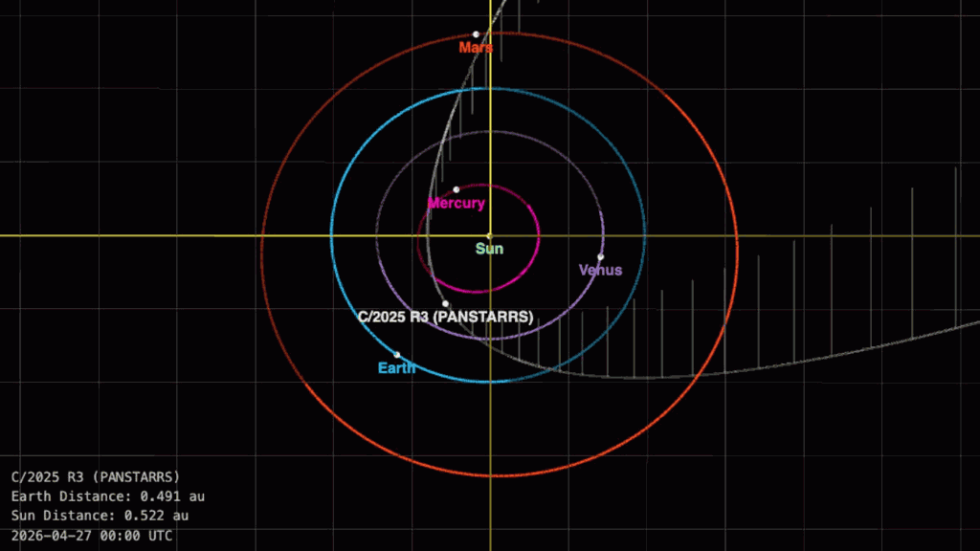Click the Earth planet marker dot
Screen dimensions: 980x551
point(397,355)
